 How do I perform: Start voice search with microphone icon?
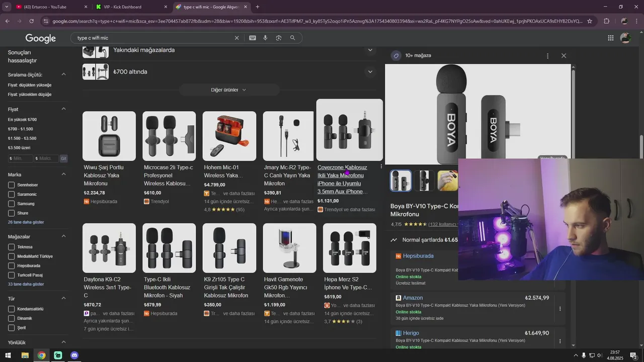[x=265, y=38]
